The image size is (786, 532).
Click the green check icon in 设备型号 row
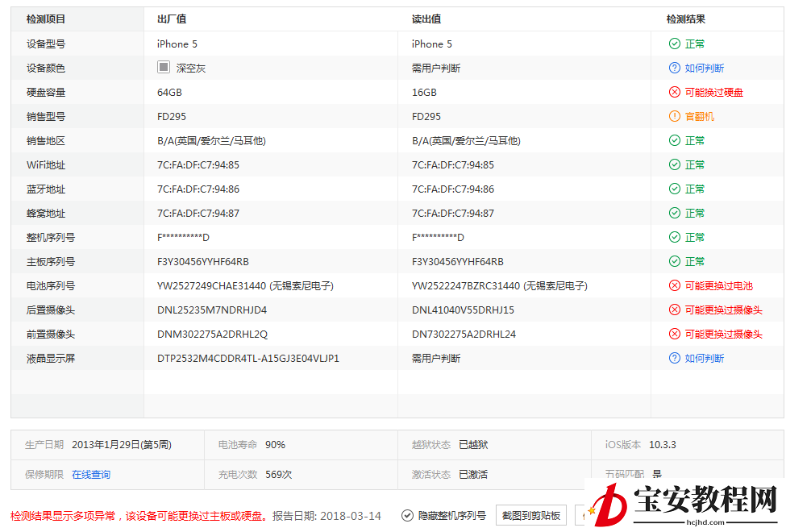674,44
